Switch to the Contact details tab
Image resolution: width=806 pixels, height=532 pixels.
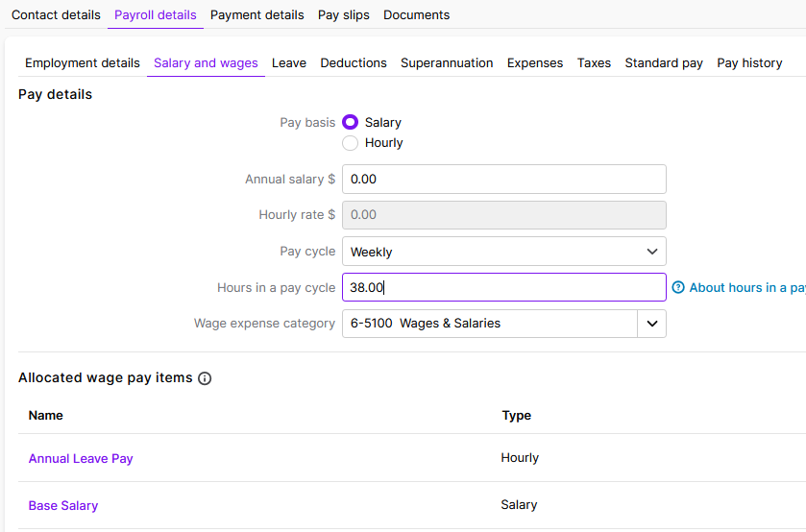tap(56, 14)
